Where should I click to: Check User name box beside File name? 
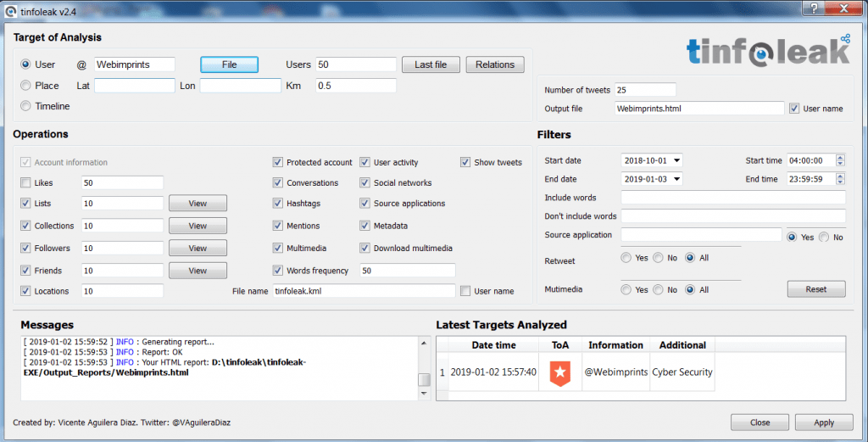tap(465, 291)
